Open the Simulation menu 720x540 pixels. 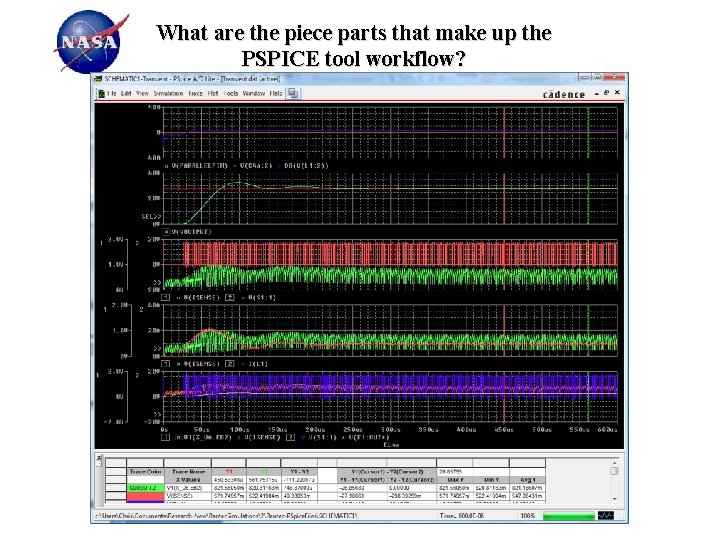click(168, 93)
